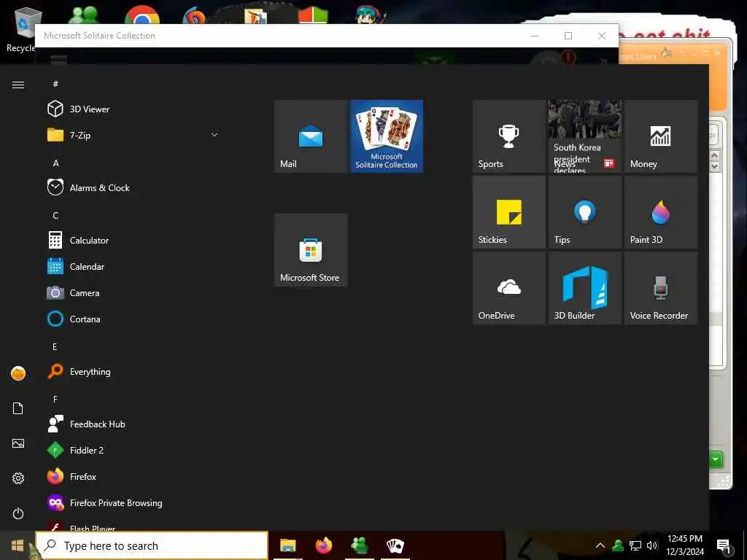Launch Alarms & Clock app

[x=133, y=187]
